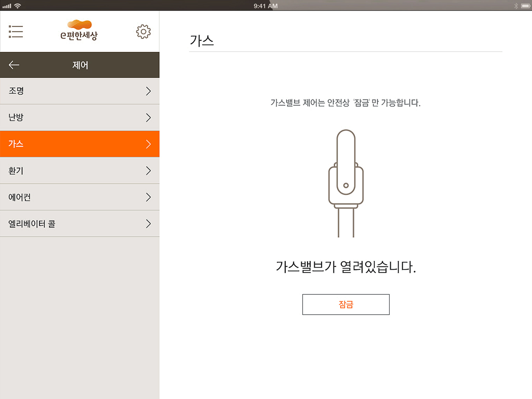This screenshot has height=399, width=532.
Task: Select the 엘리베이터 콜 menu item
Action: pyautogui.click(x=80, y=224)
